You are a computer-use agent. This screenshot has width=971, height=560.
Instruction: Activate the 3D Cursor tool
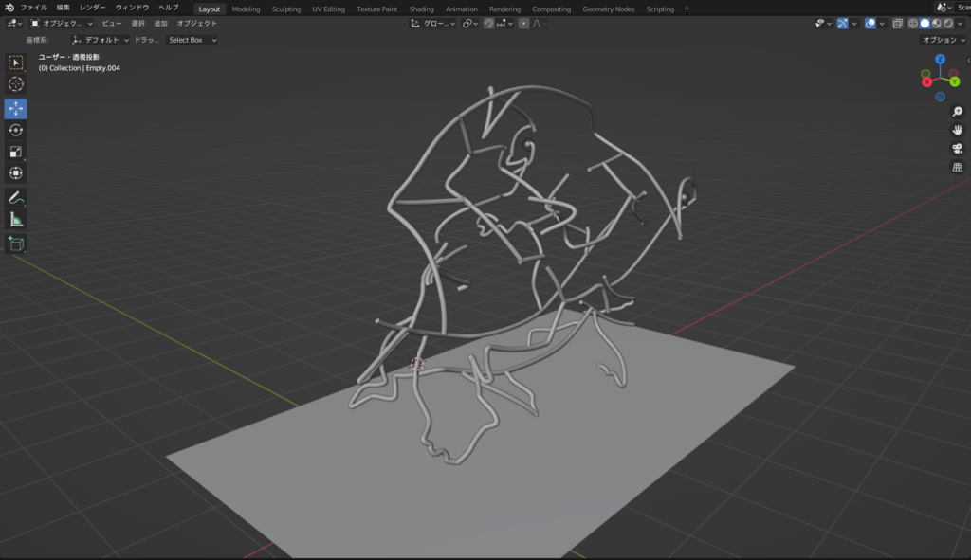tap(16, 84)
